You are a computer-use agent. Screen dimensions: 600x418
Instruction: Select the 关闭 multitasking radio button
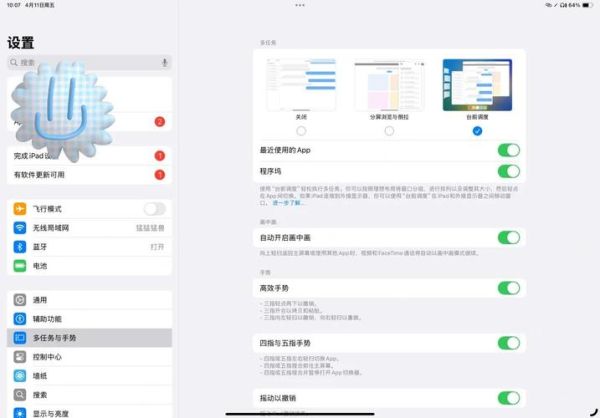click(x=301, y=131)
